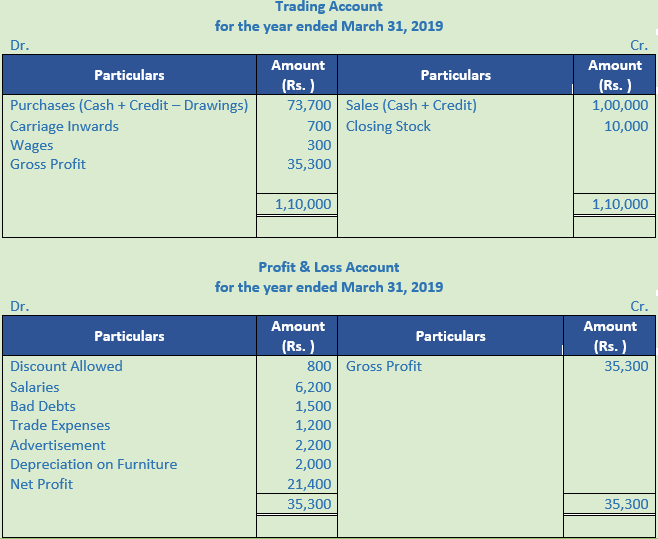Click the 6,200 salaries amount

pos(313,387)
